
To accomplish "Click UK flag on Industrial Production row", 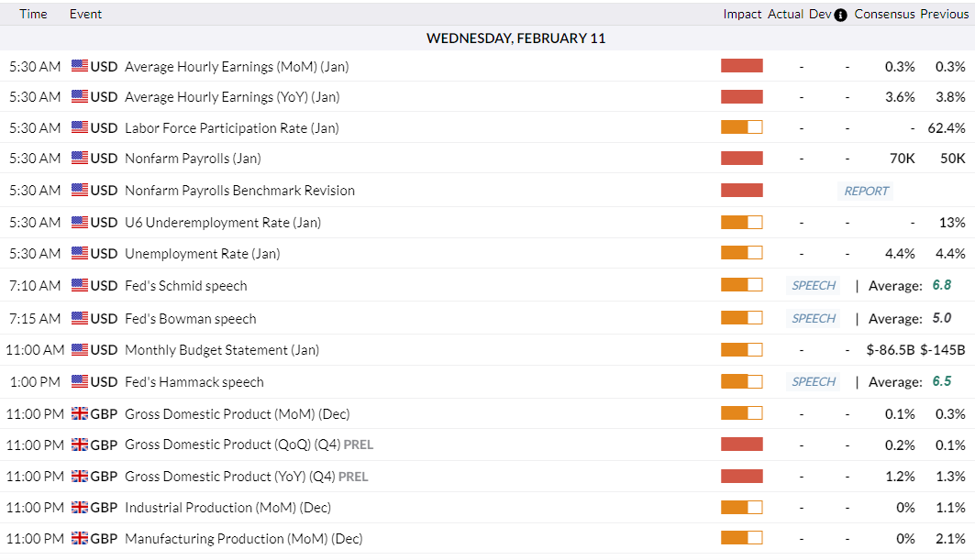I will point(80,507).
